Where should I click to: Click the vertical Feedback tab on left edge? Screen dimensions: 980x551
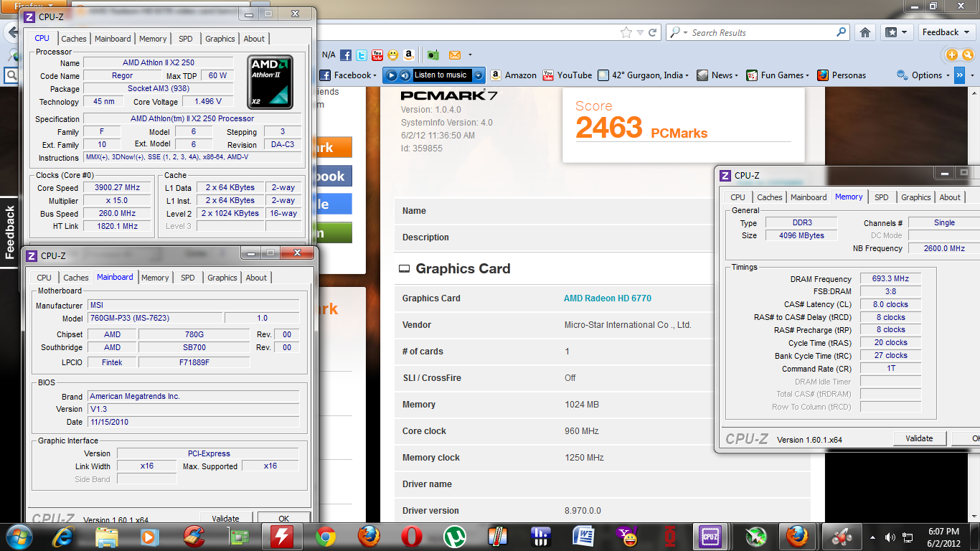(9, 232)
